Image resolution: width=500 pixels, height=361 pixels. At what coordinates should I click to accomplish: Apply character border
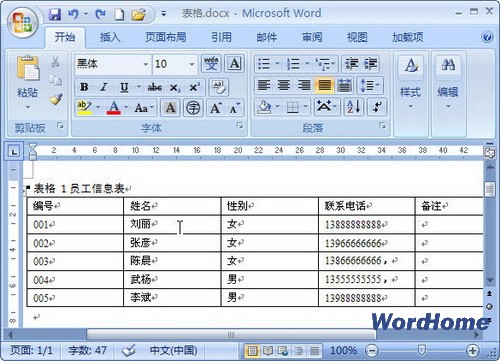[235, 63]
